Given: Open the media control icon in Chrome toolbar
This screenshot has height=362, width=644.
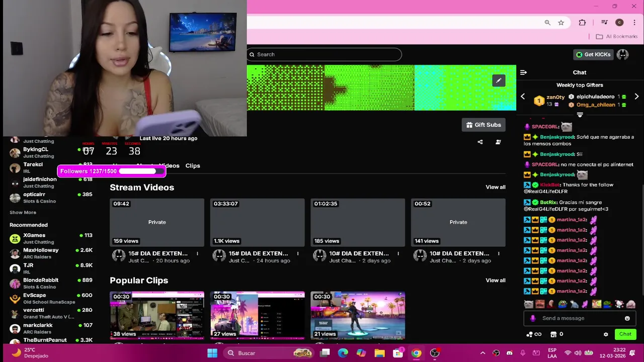Looking at the screenshot, I should [x=604, y=23].
